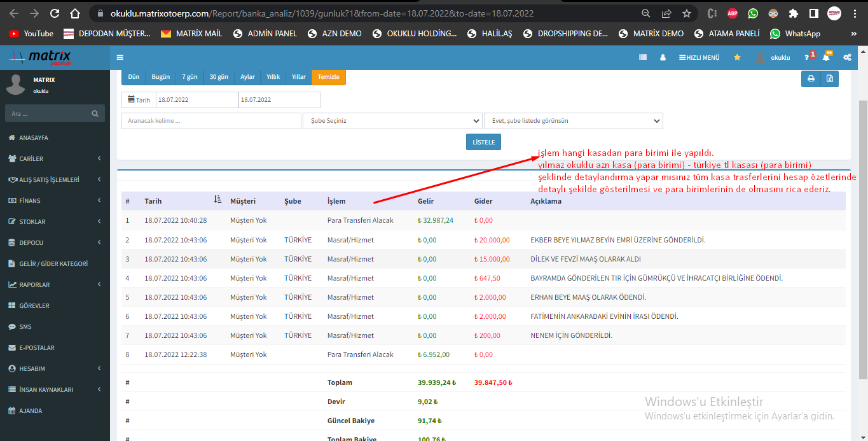Open the settings gears icon
Viewport: 868px width, 441px height.
(847, 57)
